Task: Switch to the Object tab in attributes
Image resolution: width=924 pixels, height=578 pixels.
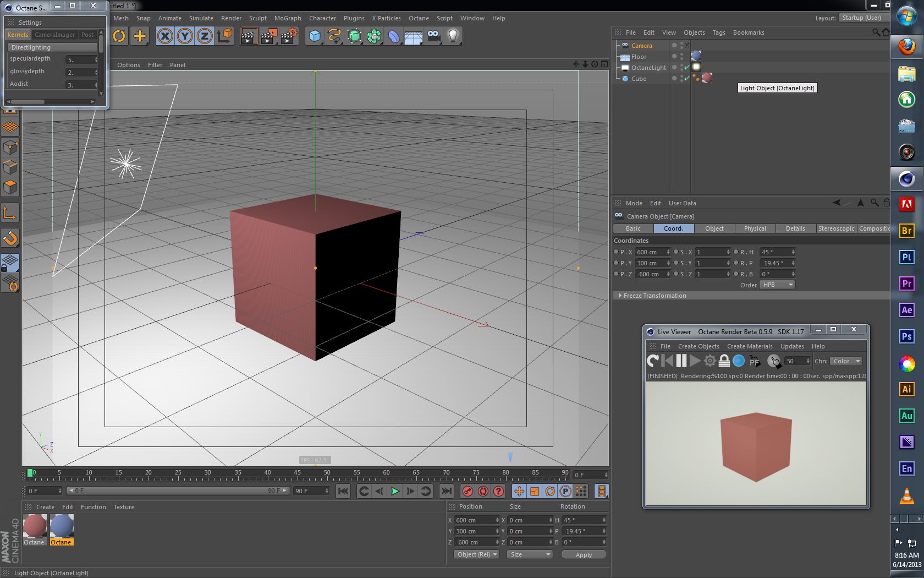Action: pyautogui.click(x=714, y=228)
